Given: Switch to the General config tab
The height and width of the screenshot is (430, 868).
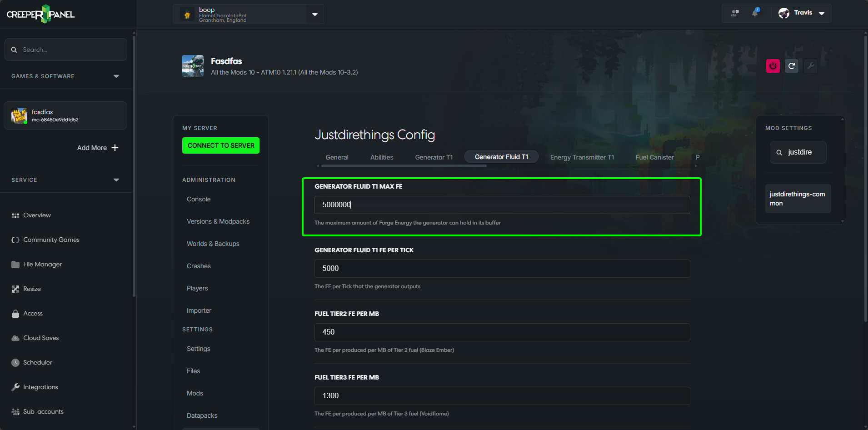Looking at the screenshot, I should (337, 157).
